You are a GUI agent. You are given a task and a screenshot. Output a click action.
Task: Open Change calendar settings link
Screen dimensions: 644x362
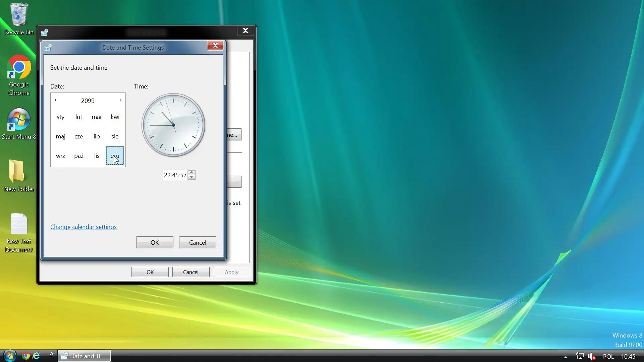tap(84, 227)
